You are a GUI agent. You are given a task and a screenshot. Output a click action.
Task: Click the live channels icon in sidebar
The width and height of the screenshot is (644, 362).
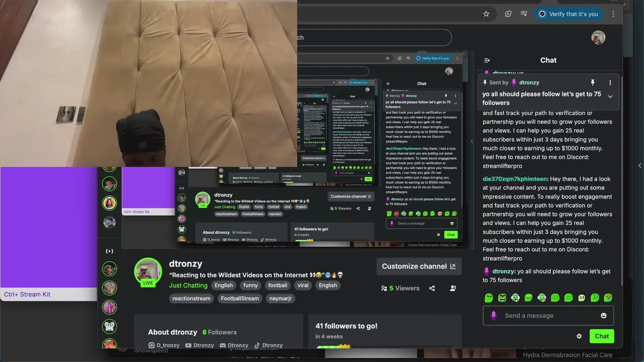click(110, 251)
